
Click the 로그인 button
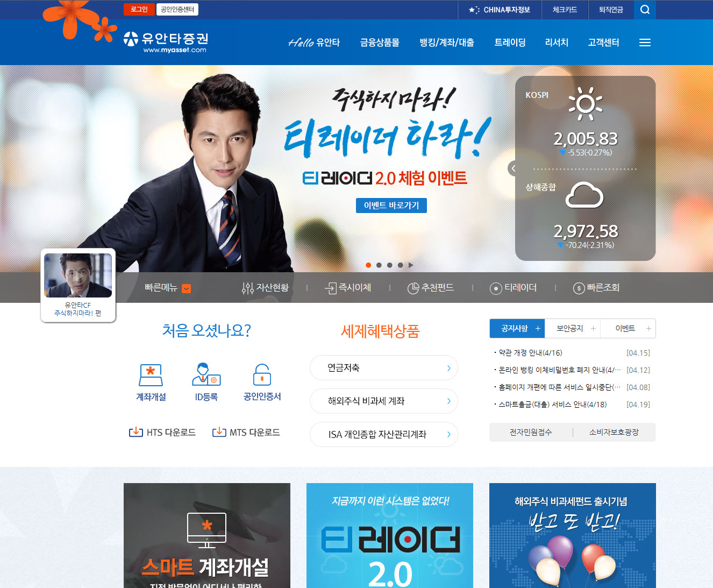coord(139,9)
